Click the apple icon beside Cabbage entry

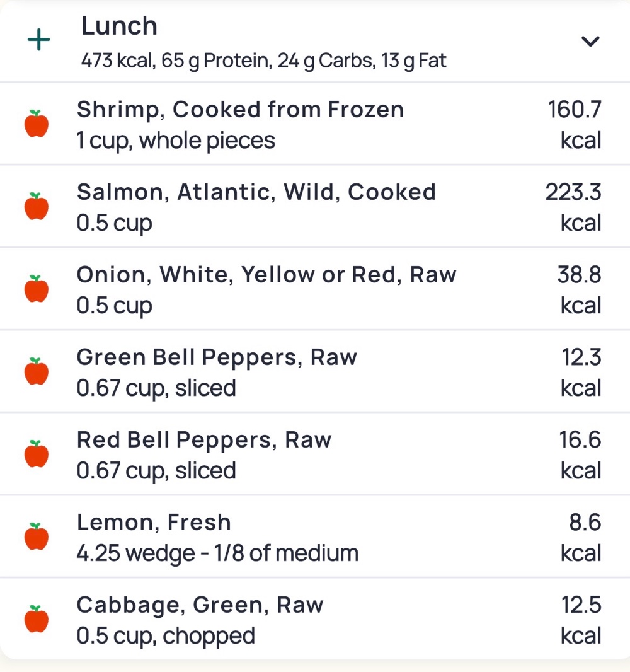37,619
